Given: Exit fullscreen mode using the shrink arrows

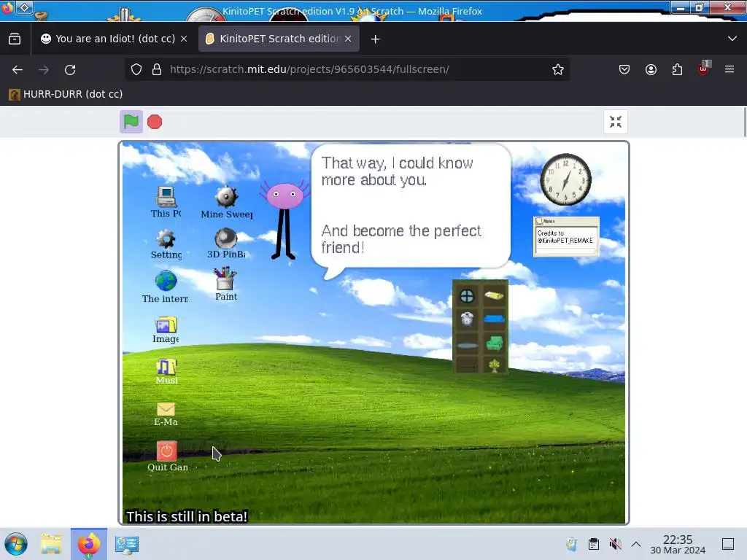Looking at the screenshot, I should tap(616, 122).
